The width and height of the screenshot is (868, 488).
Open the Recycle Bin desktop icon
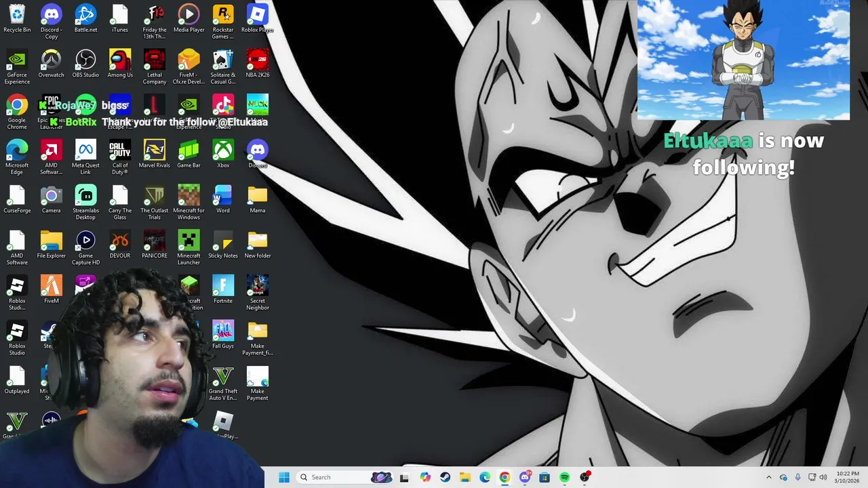(17, 19)
